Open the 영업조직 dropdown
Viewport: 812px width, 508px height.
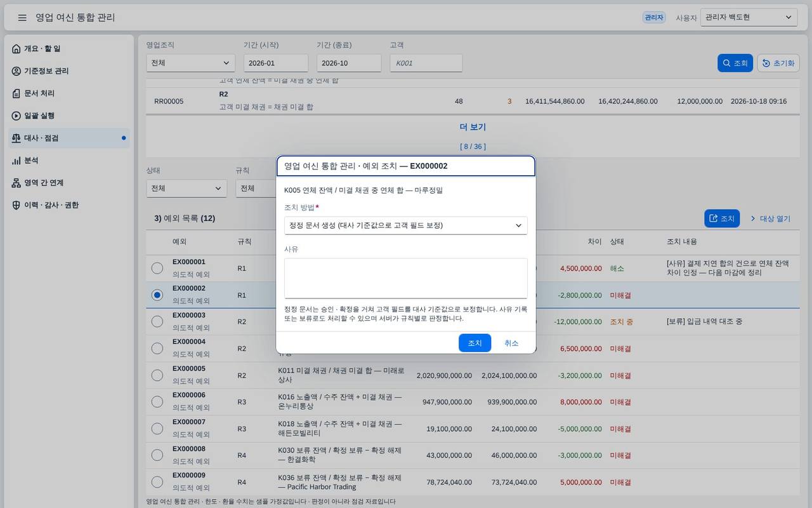point(190,63)
